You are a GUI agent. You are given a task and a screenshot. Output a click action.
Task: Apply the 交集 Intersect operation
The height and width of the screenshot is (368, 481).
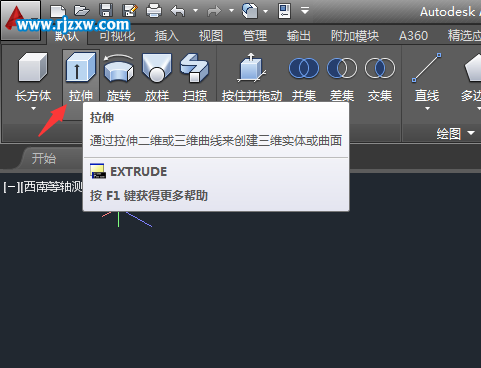380,77
